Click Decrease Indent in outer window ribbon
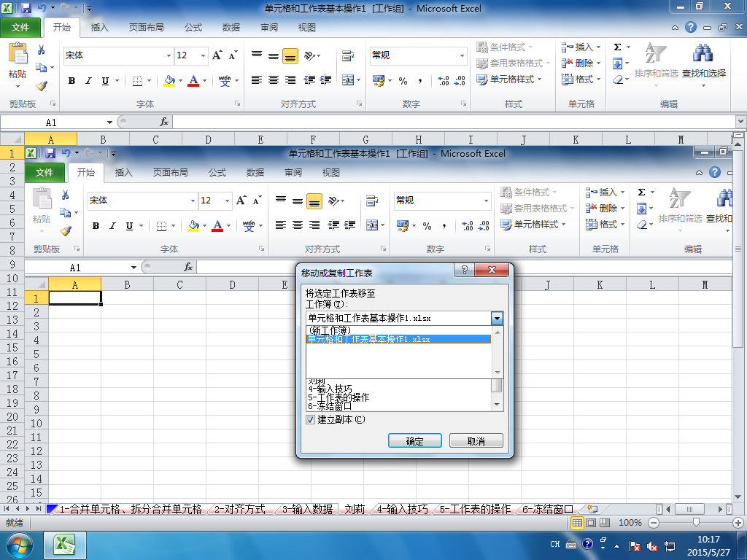This screenshot has width=747, height=560. tap(309, 80)
